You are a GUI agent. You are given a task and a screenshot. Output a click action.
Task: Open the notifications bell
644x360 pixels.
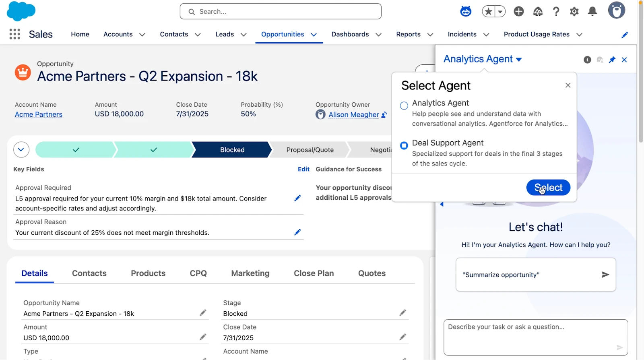pyautogui.click(x=592, y=11)
